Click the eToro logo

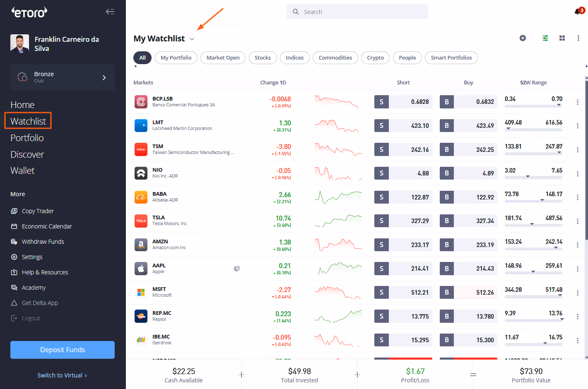(x=29, y=12)
